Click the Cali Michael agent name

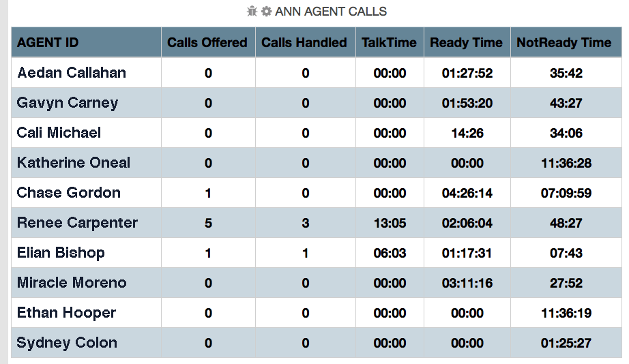coord(59,133)
